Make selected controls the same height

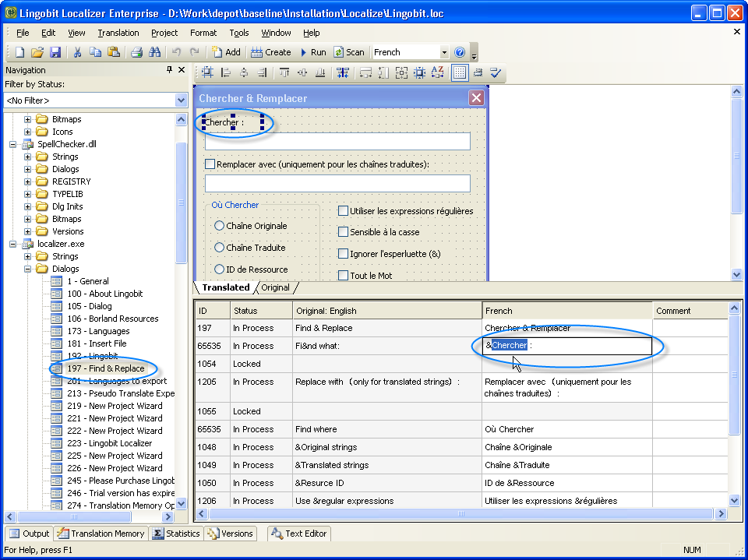[x=383, y=72]
